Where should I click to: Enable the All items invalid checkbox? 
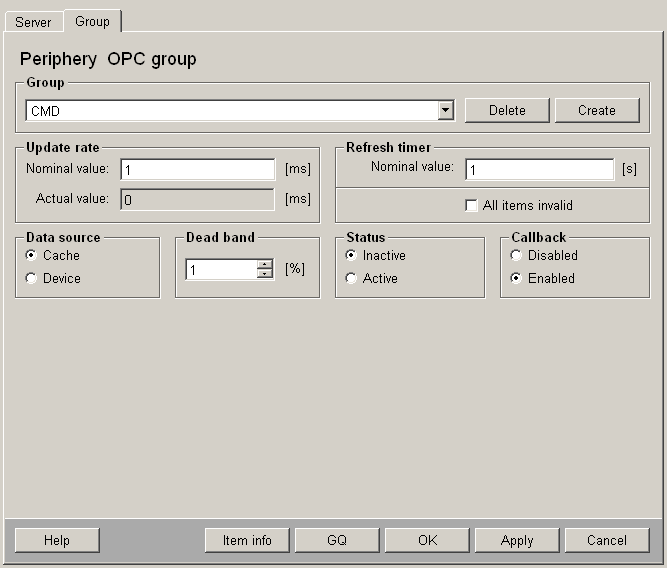point(472,206)
